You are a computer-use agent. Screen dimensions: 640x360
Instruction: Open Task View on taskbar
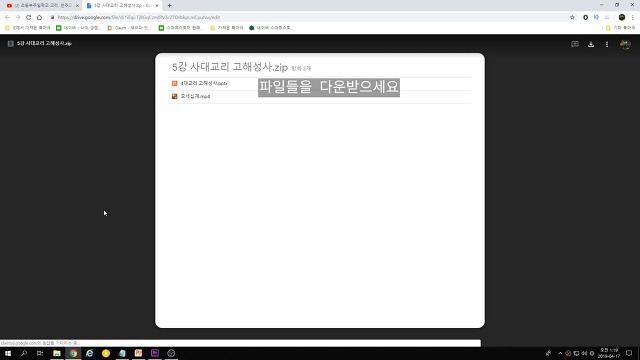pos(40,353)
